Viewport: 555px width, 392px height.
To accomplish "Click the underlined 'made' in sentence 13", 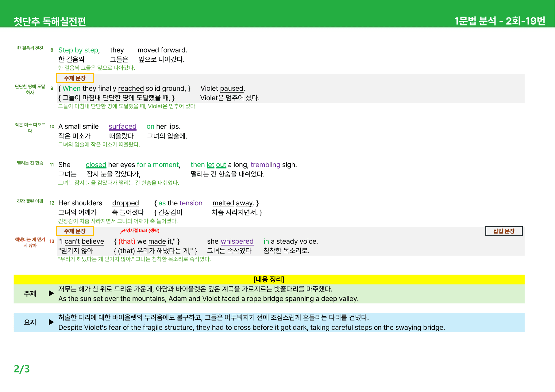I will 157,241.
